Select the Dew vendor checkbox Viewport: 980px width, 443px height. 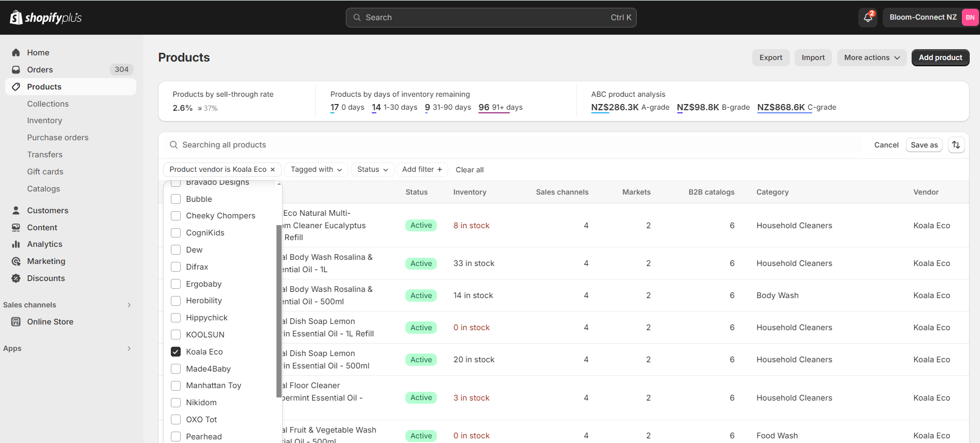point(176,250)
